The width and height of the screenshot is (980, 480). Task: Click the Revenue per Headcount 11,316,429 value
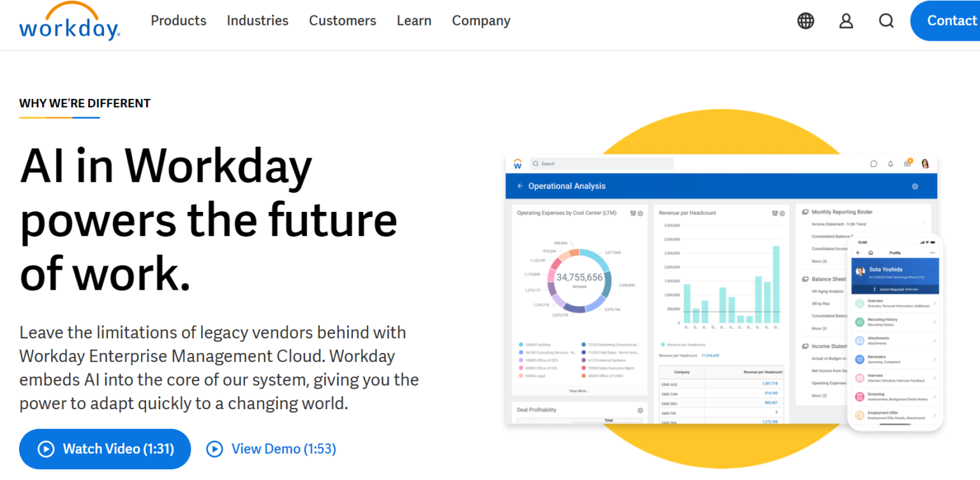(710, 356)
